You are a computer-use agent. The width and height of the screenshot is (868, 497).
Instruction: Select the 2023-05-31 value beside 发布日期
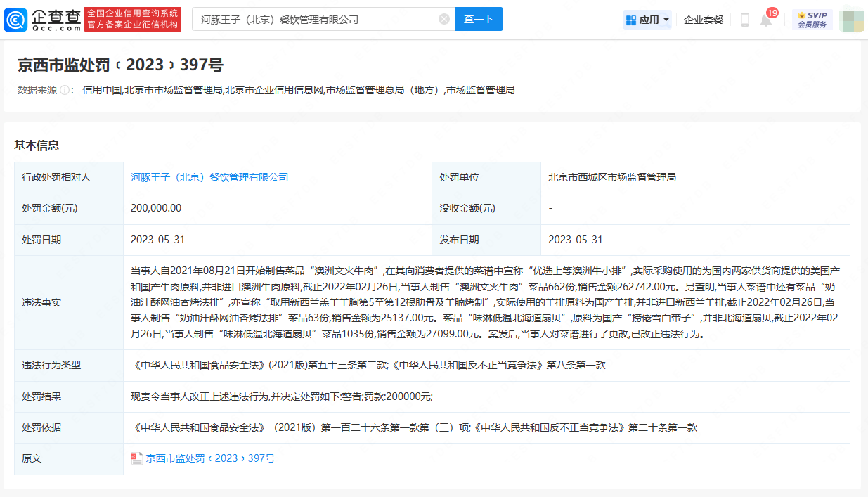[x=576, y=240]
